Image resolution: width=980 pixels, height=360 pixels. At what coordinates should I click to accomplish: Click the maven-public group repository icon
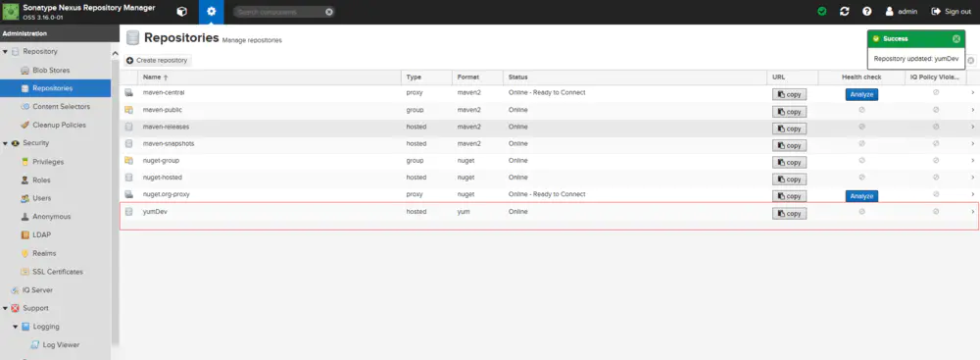[128, 110]
